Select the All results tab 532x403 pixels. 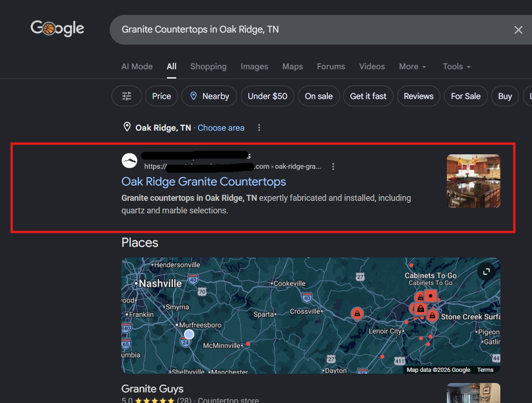click(x=171, y=66)
